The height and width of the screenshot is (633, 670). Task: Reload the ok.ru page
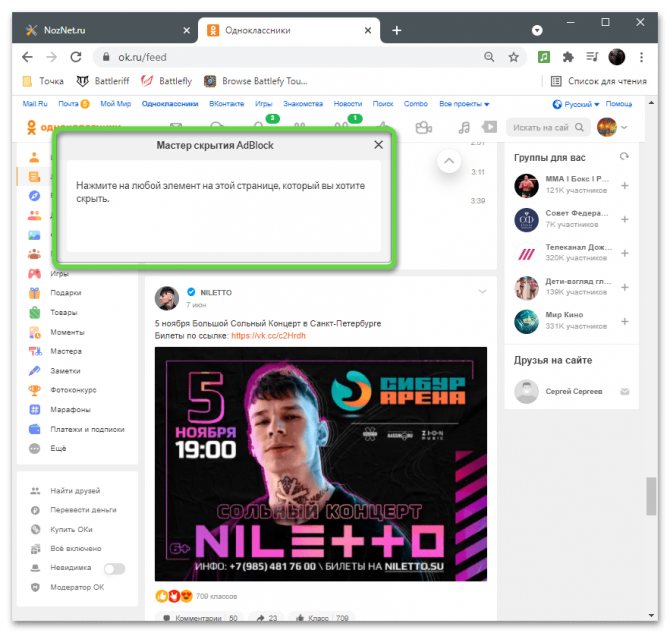pyautogui.click(x=76, y=57)
